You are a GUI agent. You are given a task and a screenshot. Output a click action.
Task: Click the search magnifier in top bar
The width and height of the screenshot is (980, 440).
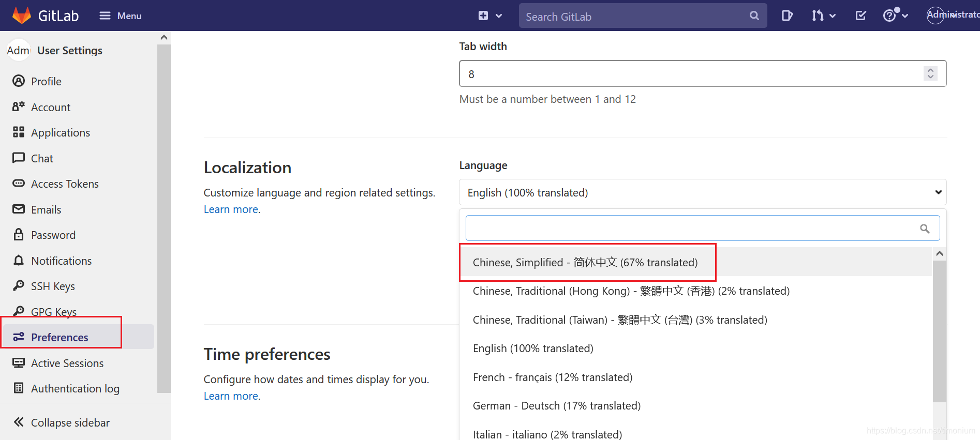pos(754,16)
